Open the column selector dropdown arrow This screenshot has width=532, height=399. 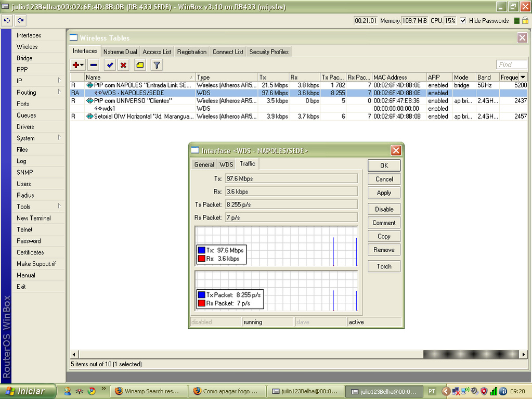coord(523,78)
